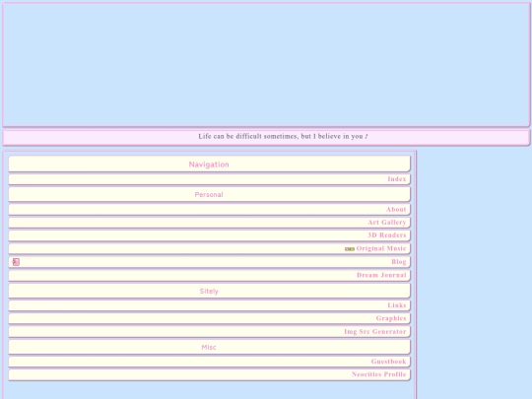Go to the Links page
The image size is (532, 399).
click(x=397, y=305)
